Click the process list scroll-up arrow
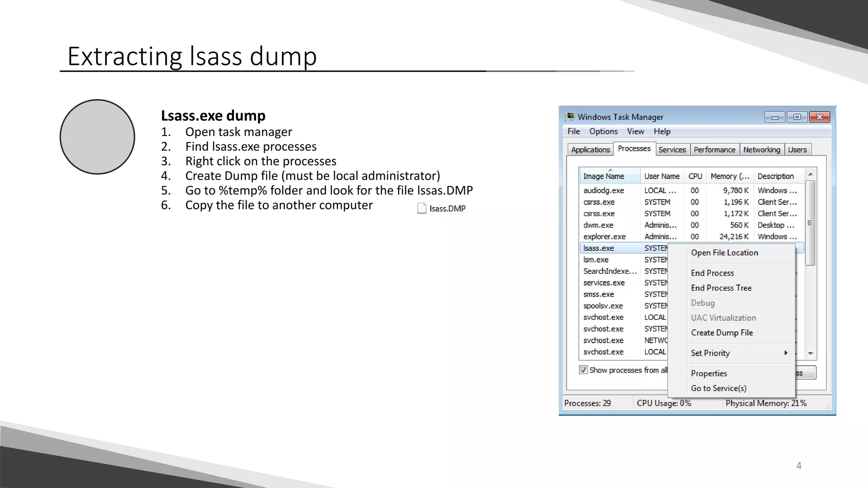Image resolution: width=868 pixels, height=488 pixels. [810, 175]
